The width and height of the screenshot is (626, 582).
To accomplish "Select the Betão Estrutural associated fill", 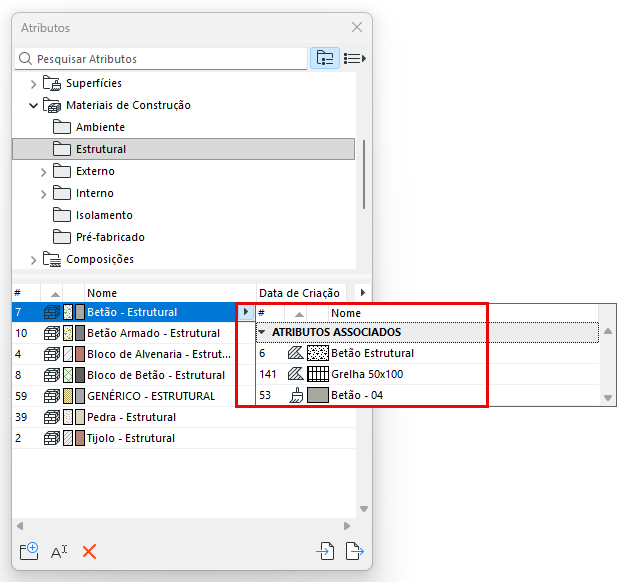I will coord(427,353).
